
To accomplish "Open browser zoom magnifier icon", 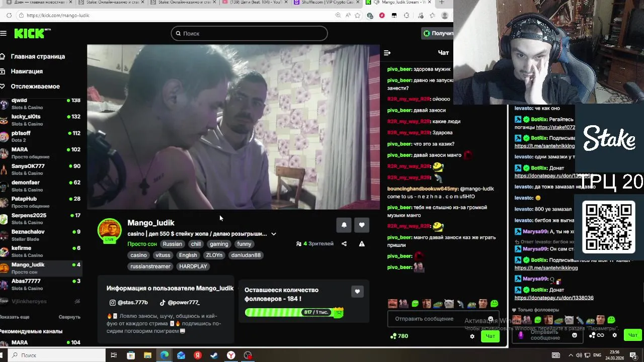I will point(338,16).
